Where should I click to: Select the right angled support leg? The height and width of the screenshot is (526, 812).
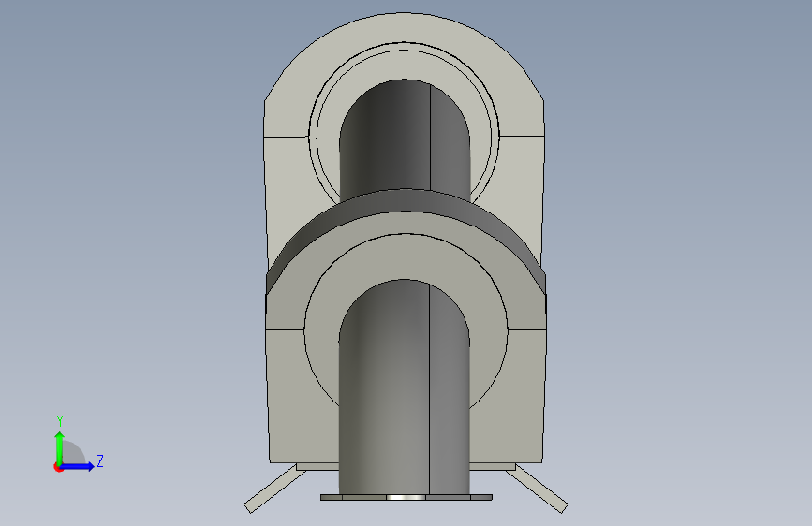coord(537,489)
